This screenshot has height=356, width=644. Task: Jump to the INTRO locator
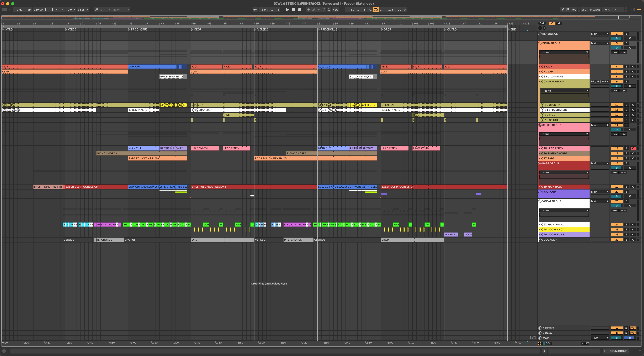[7, 29]
